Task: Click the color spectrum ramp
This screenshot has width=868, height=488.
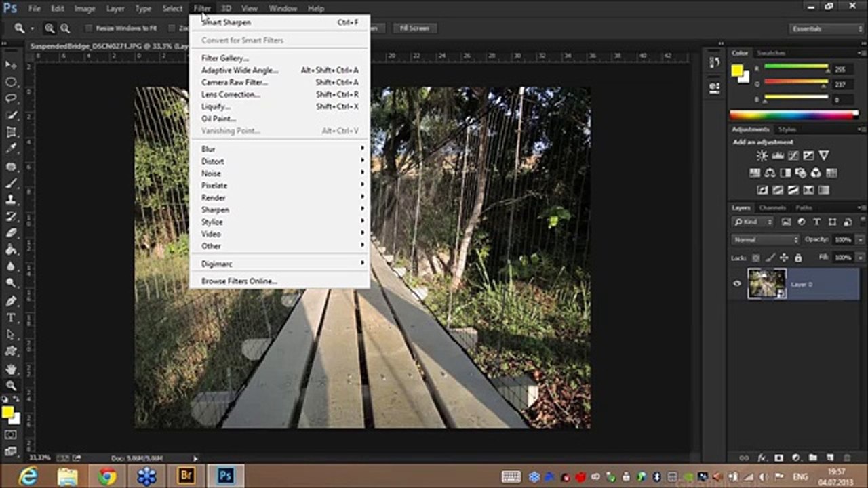Action: pyautogui.click(x=794, y=115)
